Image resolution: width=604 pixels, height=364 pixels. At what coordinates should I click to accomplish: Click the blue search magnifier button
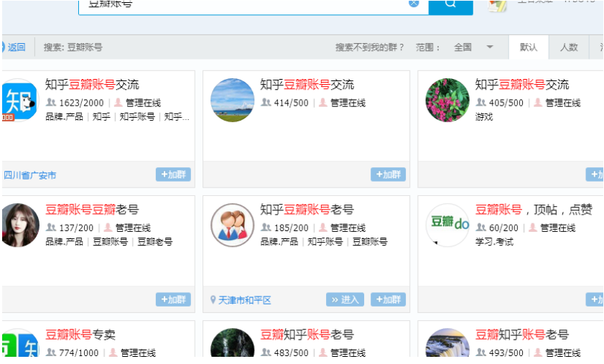(450, 4)
